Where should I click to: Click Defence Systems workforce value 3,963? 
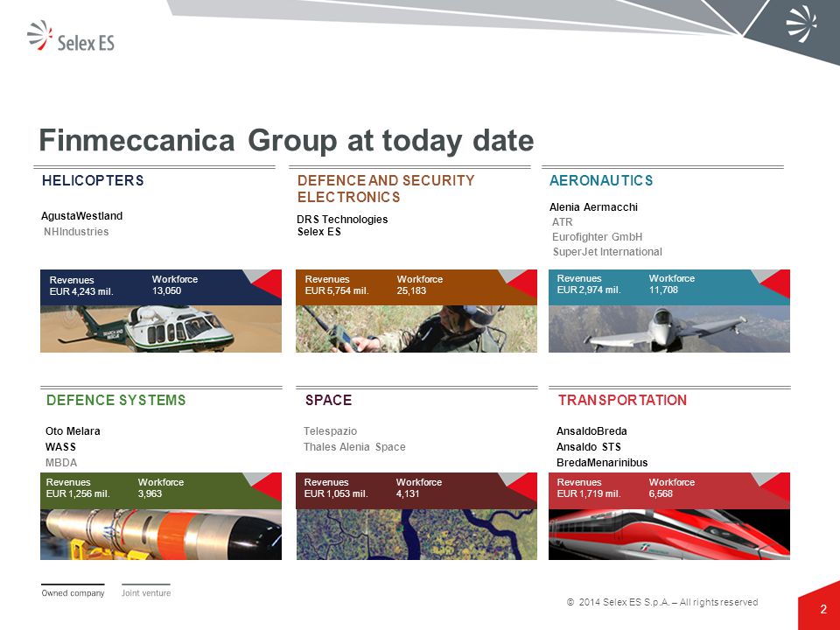pyautogui.click(x=150, y=493)
